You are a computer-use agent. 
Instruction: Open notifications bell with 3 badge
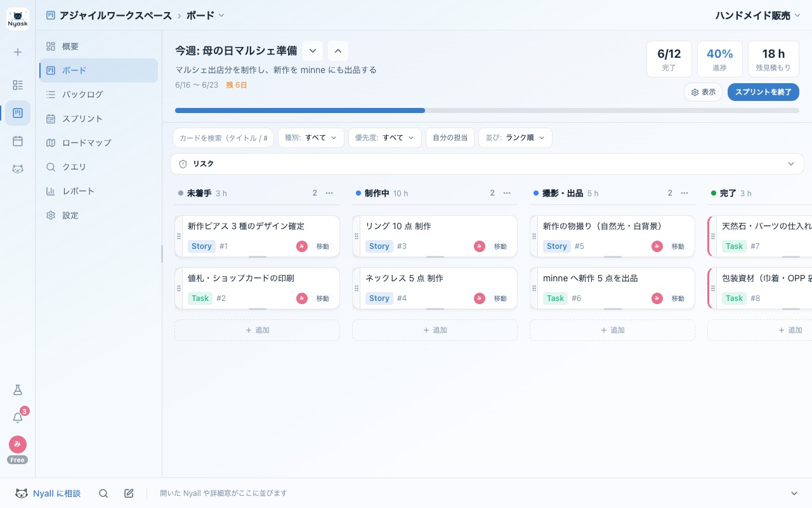(18, 417)
